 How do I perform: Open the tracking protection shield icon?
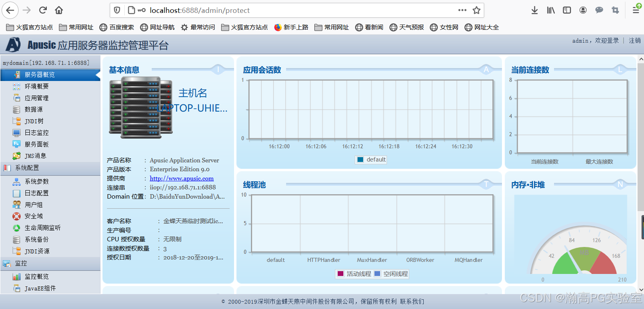[x=117, y=10]
